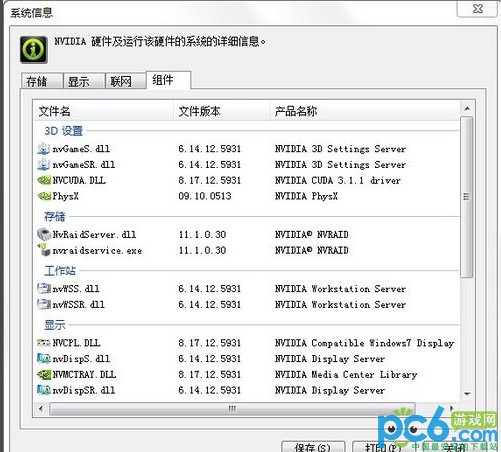Click the green NVIDIA info icon

pos(33,50)
